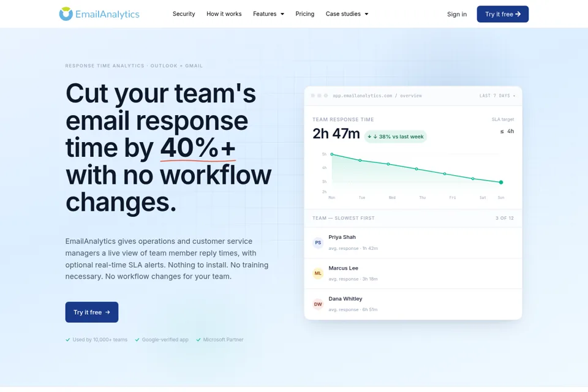Click avg. response 6h 51m text

coord(353,309)
